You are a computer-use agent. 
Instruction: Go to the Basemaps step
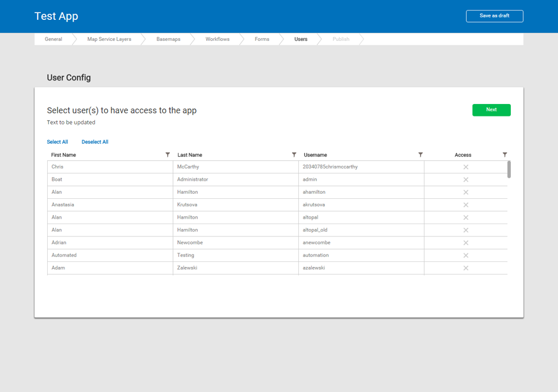[168, 39]
